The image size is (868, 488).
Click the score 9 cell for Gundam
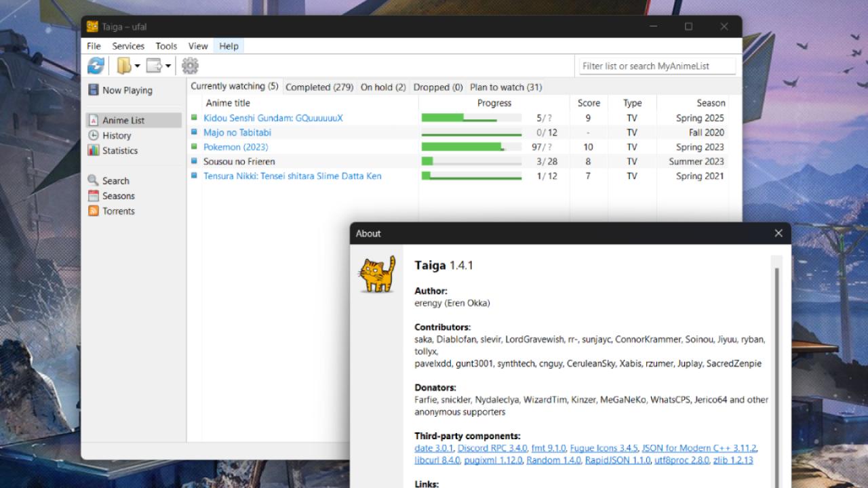pyautogui.click(x=588, y=118)
